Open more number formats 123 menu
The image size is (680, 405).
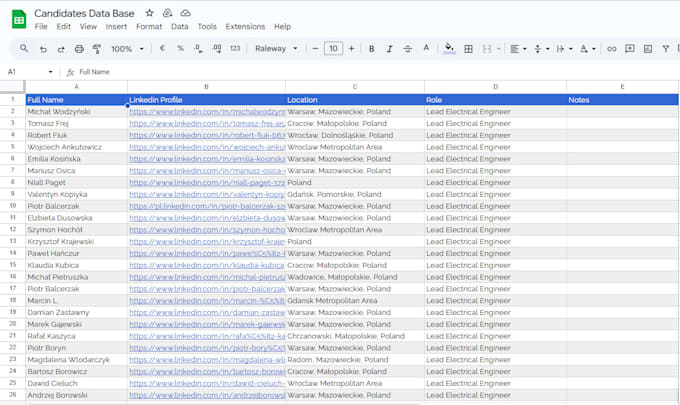pyautogui.click(x=235, y=49)
